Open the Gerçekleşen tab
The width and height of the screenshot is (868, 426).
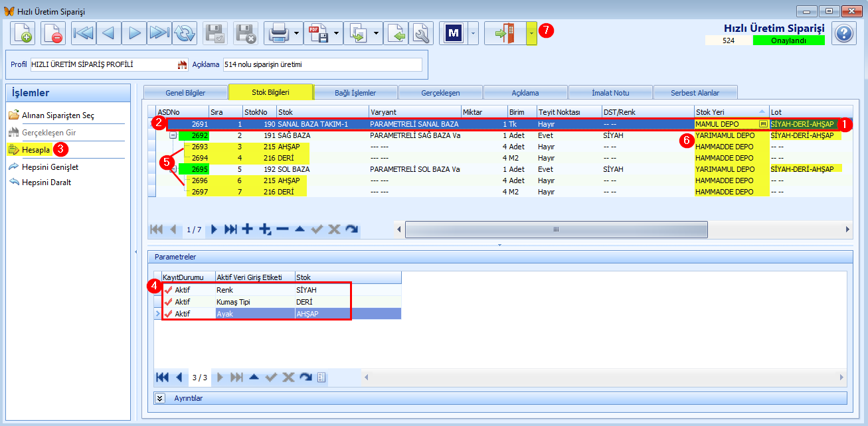(x=440, y=92)
